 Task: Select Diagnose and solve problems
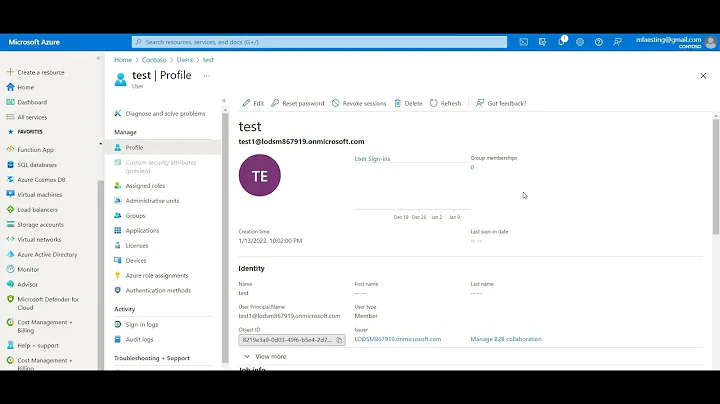(x=165, y=113)
